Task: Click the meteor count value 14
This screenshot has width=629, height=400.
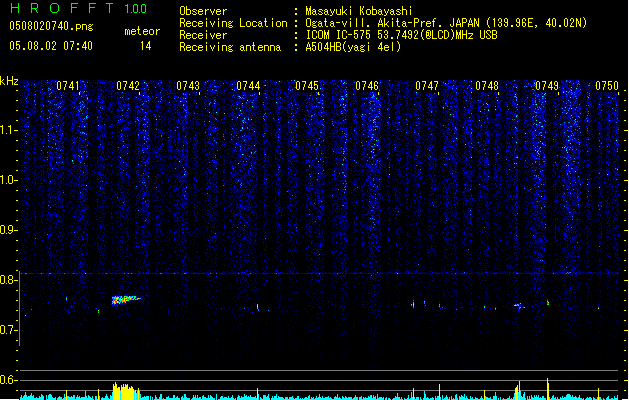Action: (x=146, y=46)
